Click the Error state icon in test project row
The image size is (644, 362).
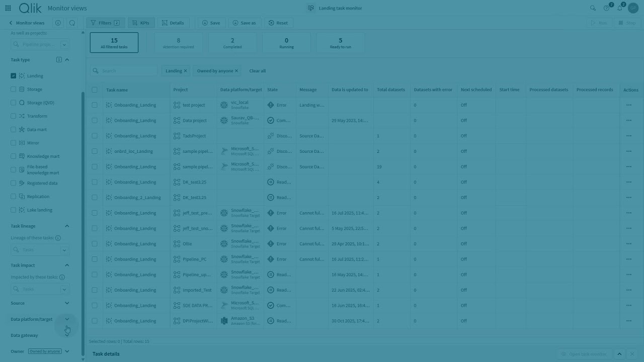(271, 105)
